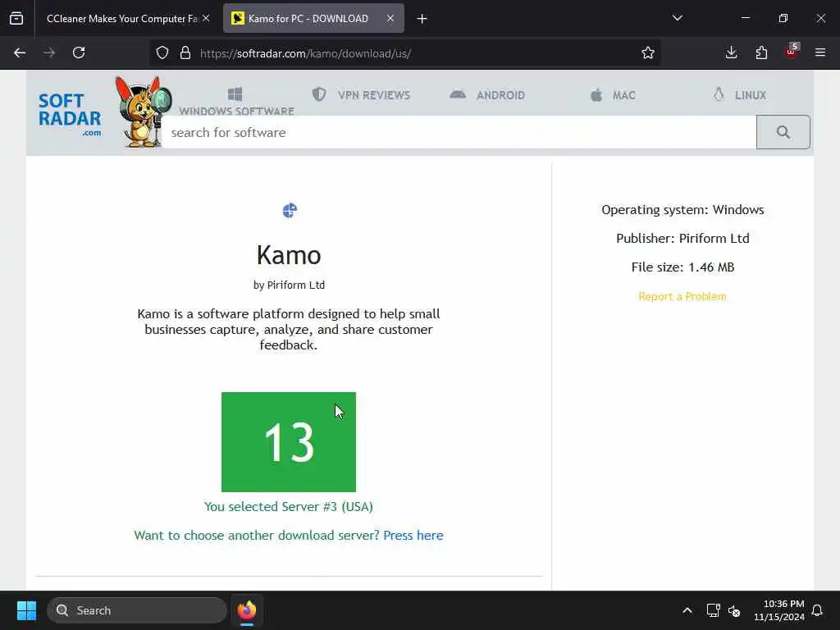Click the Firefox View icon
This screenshot has width=840, height=630.
click(16, 18)
